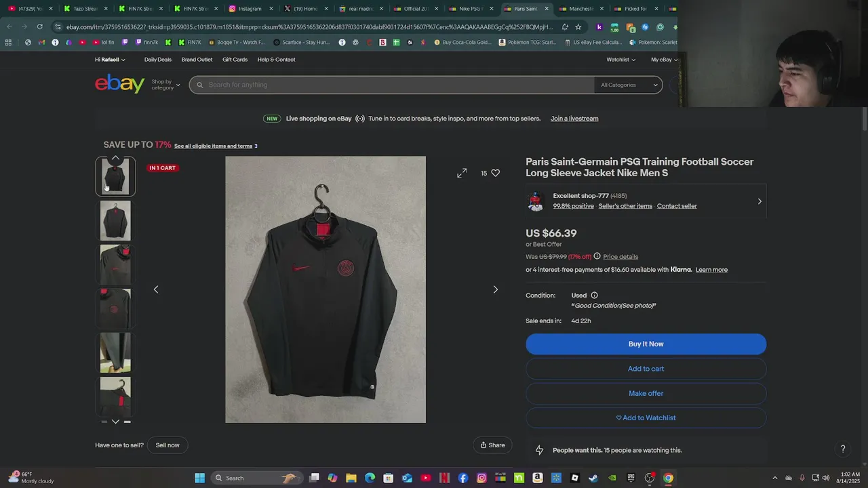Image resolution: width=868 pixels, height=488 pixels.
Task: Click the Add to cart button
Action: (646, 369)
